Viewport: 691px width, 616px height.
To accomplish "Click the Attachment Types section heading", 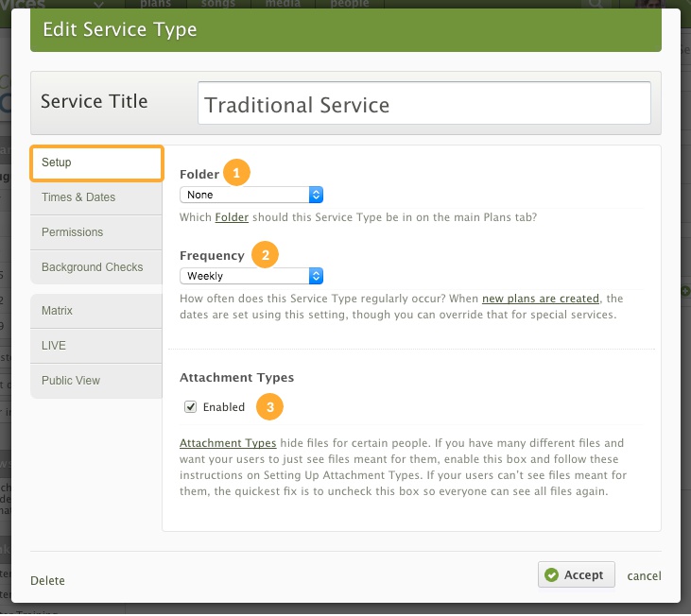I will tap(236, 377).
